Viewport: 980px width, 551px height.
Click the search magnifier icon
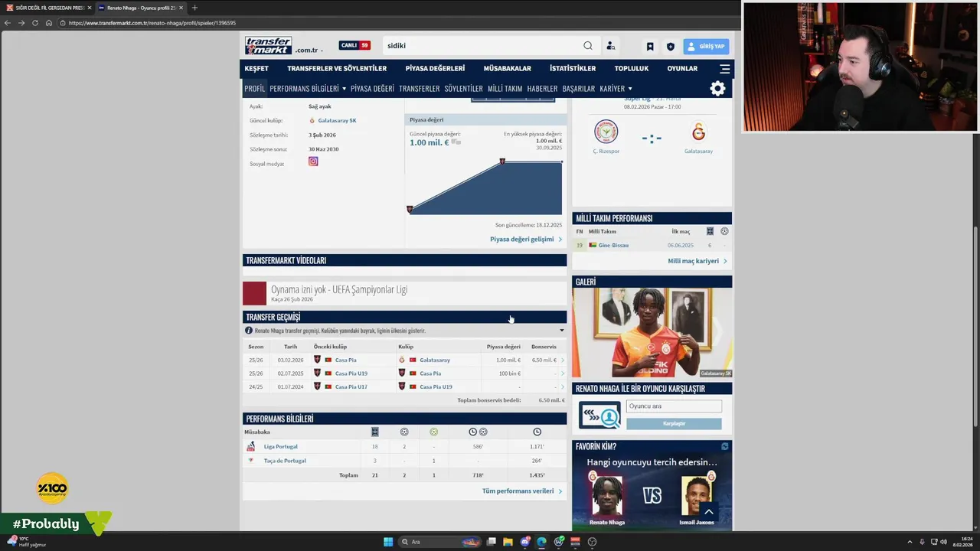click(588, 46)
